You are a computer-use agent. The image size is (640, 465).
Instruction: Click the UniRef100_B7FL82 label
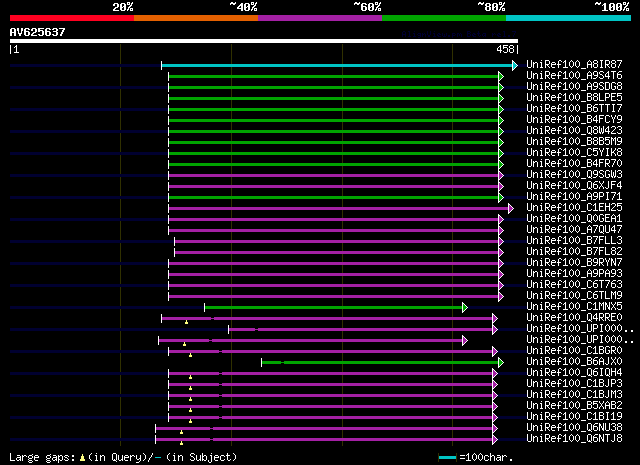coord(574,251)
